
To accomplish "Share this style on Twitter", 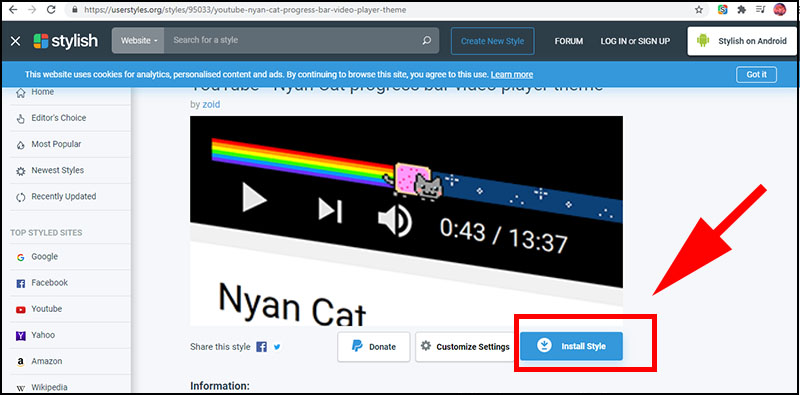I will (277, 347).
